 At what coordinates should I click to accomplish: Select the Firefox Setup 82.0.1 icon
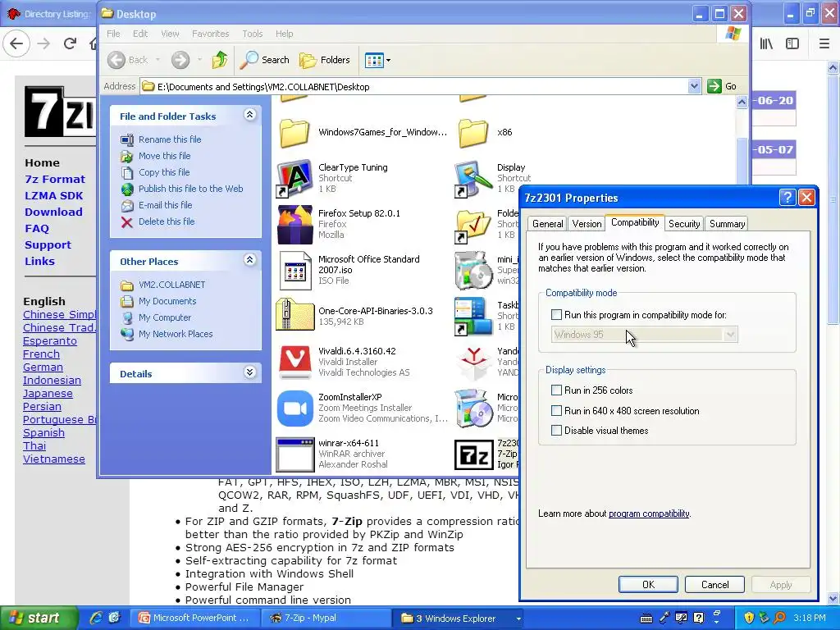pyautogui.click(x=294, y=224)
